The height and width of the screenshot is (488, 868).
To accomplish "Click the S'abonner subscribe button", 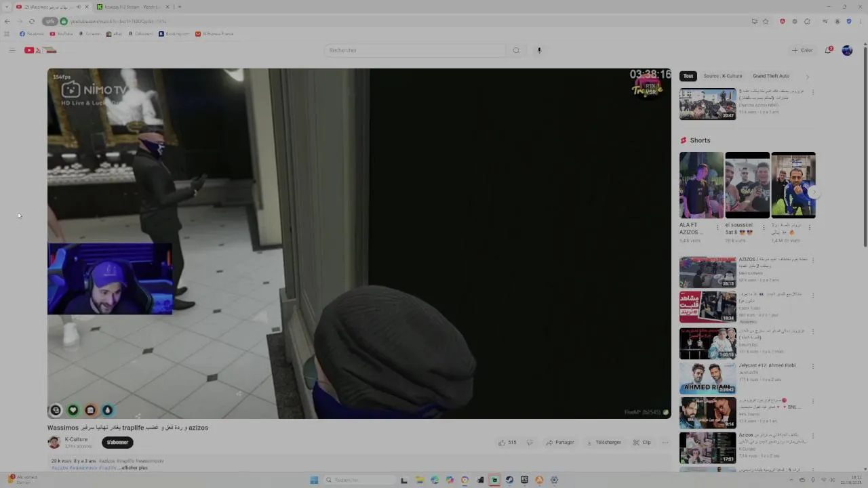I will pyautogui.click(x=117, y=443).
